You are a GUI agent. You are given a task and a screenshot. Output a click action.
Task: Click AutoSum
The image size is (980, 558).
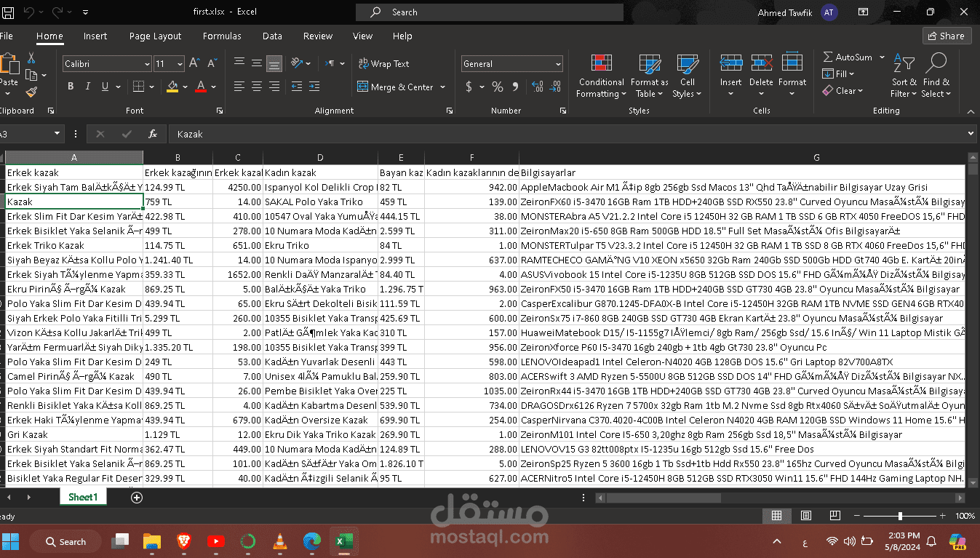point(848,57)
